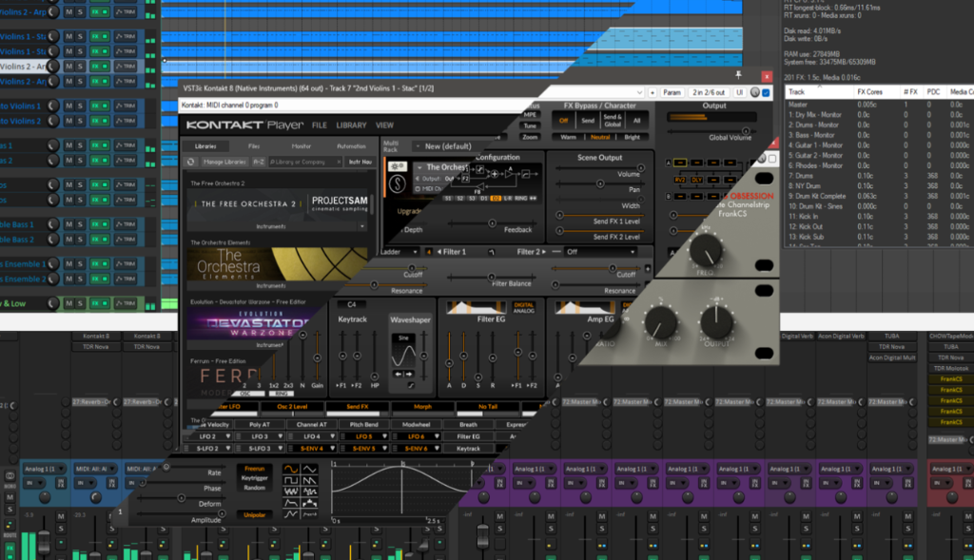The height and width of the screenshot is (560, 974).
Task: Click the RV2 effect slot
Action: pos(680,180)
